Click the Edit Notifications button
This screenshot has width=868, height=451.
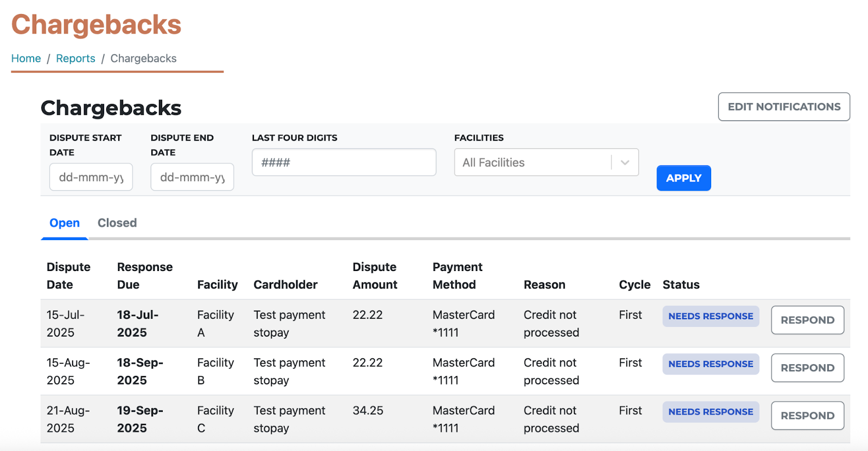784,107
